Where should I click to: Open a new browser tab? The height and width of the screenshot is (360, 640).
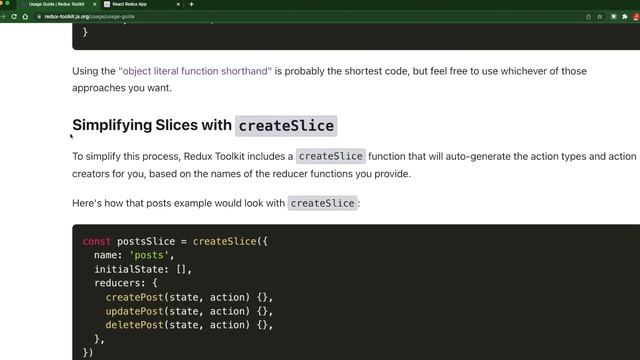(191, 4)
